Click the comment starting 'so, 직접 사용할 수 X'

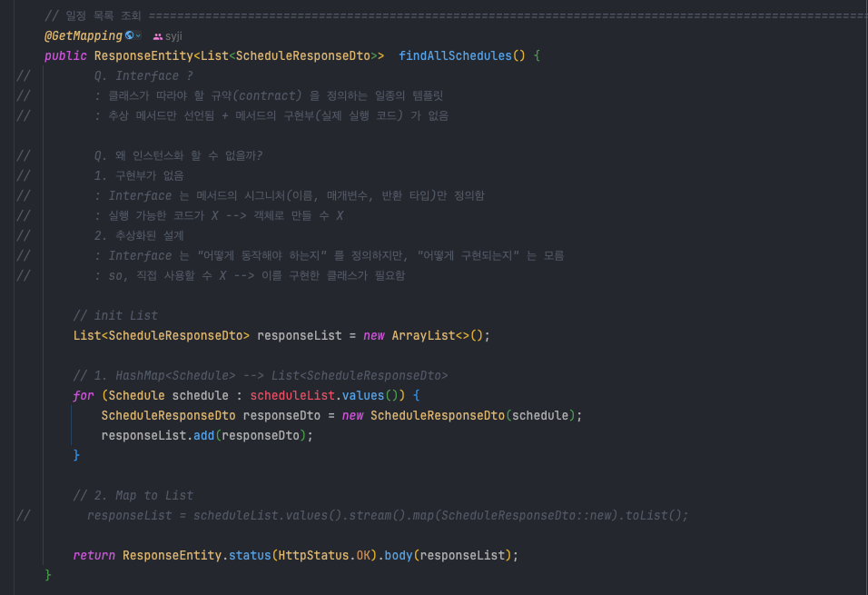pyautogui.click(x=250, y=275)
